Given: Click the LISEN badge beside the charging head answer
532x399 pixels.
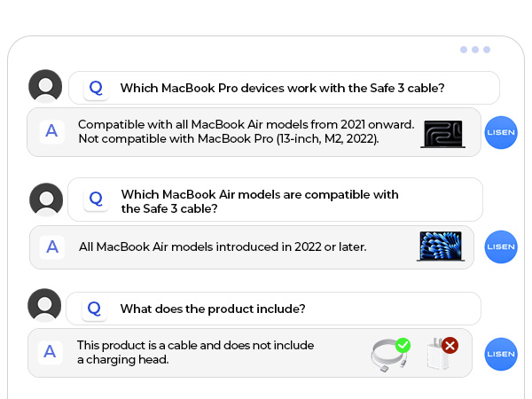Looking at the screenshot, I should coord(501,354).
